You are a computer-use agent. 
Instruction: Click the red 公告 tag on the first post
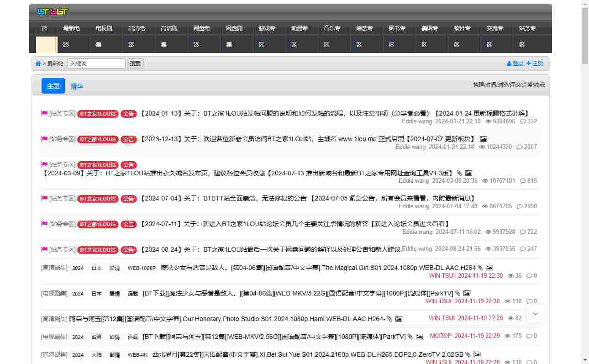tap(129, 114)
